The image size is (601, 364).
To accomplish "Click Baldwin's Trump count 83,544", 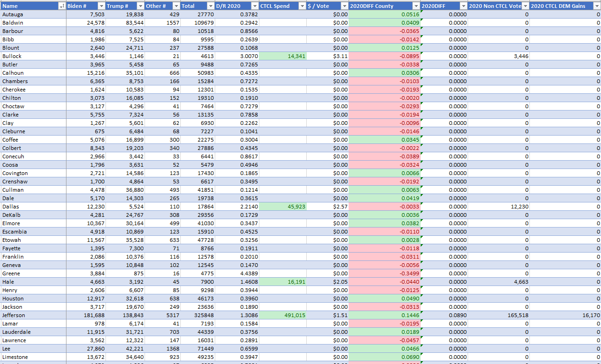I will point(125,23).
